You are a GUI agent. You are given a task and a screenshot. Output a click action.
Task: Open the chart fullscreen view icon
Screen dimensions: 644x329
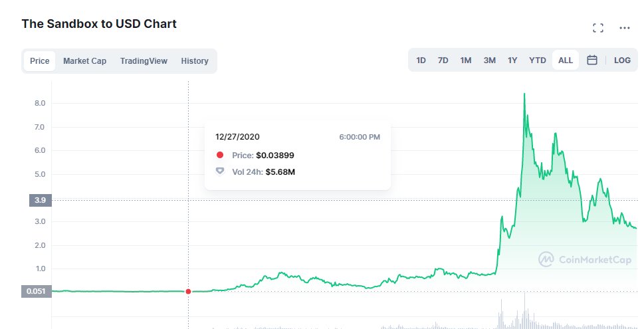[x=598, y=28]
